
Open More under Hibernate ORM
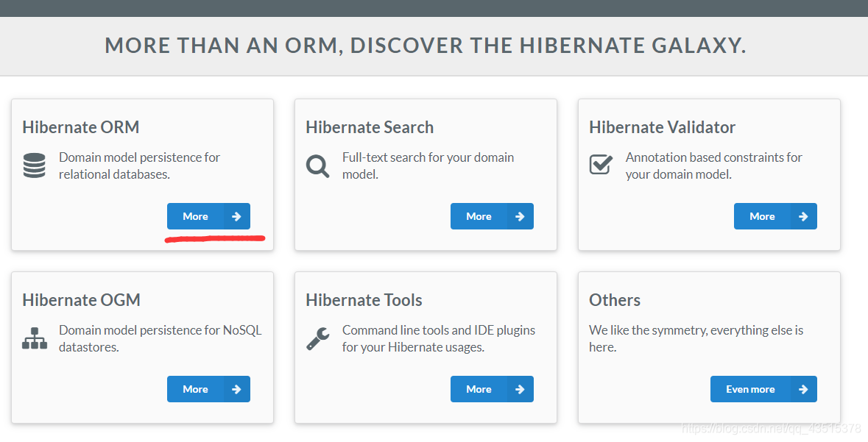click(x=208, y=216)
